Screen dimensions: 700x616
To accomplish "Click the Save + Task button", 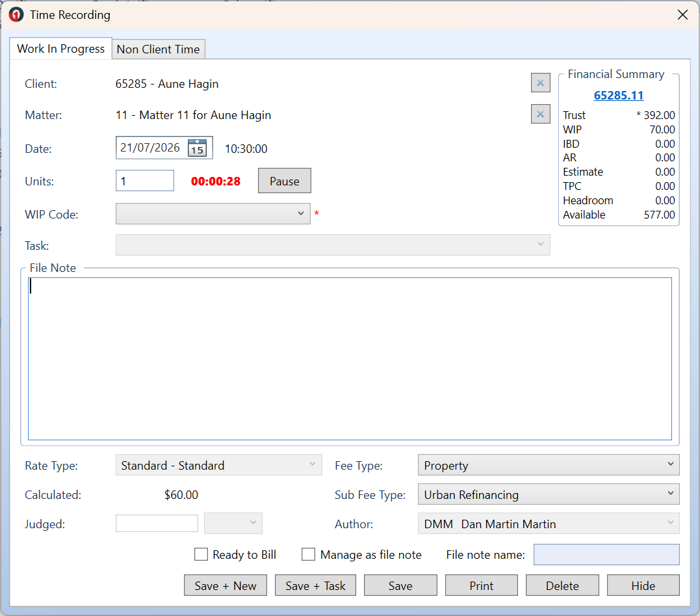I will (x=315, y=585).
